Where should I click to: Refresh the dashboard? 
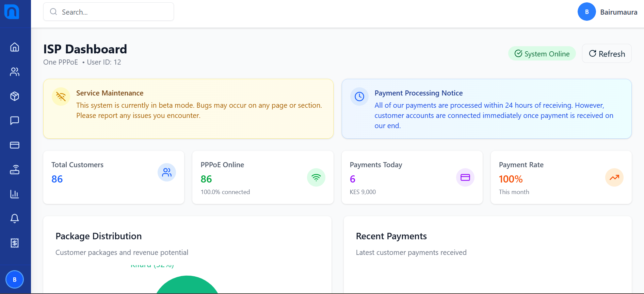(x=607, y=54)
